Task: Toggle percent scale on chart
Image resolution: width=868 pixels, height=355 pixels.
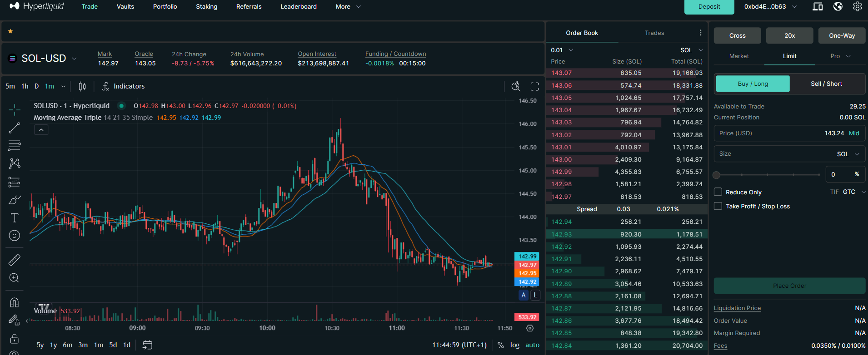Action: point(500,345)
